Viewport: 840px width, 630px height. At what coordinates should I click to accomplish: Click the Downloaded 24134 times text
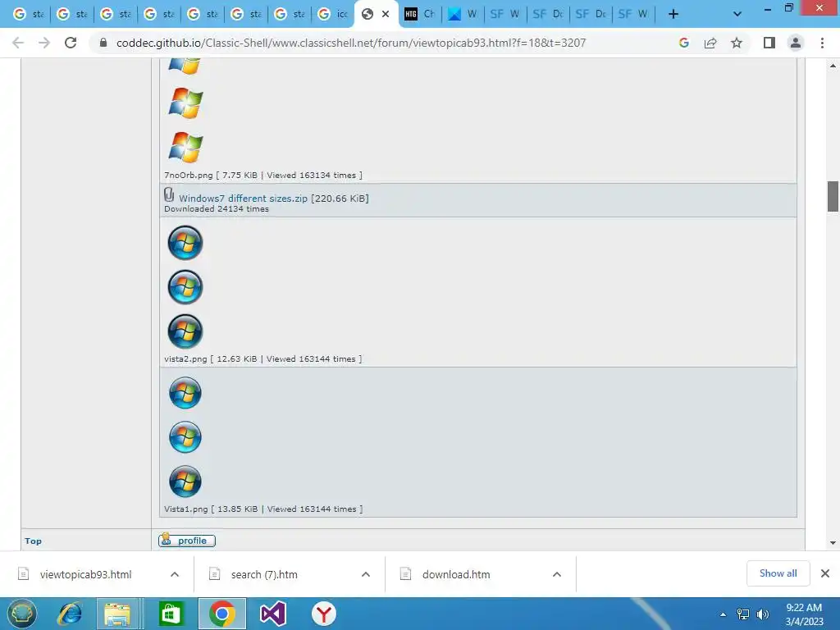click(217, 209)
